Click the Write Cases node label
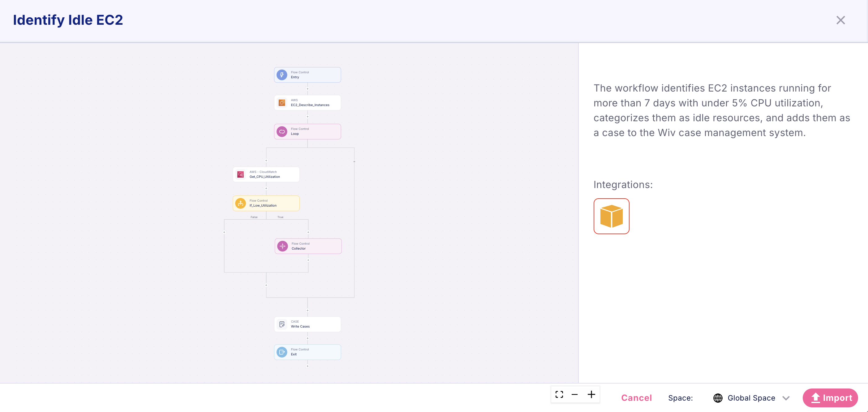Screen dimensions: 868x412 pos(300,326)
